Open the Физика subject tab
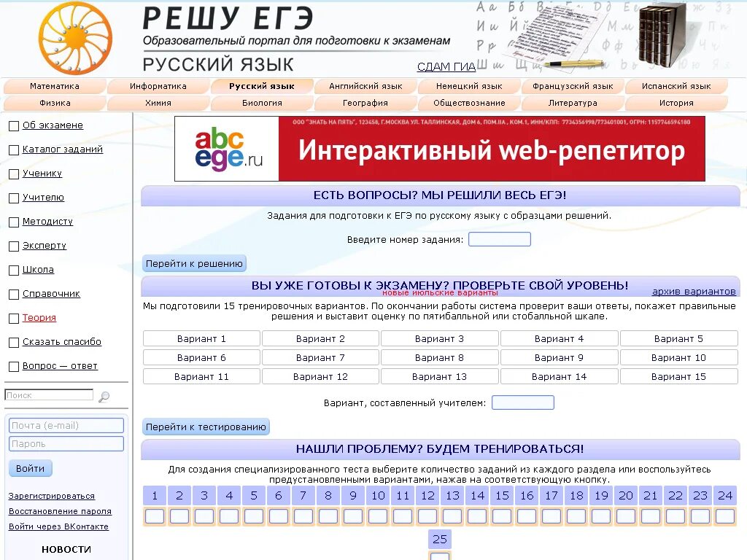Image resolution: width=747 pixels, height=560 pixels. click(55, 103)
